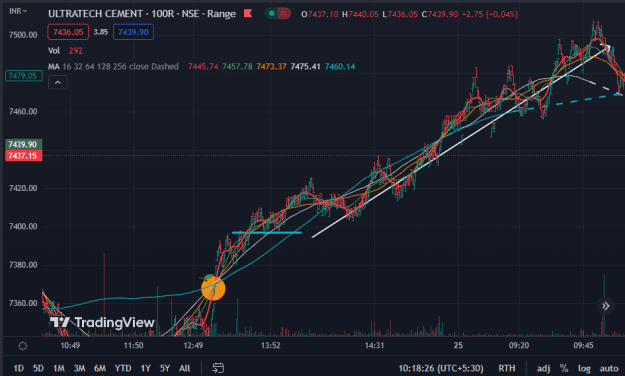Click the 292 volume value

[76, 51]
